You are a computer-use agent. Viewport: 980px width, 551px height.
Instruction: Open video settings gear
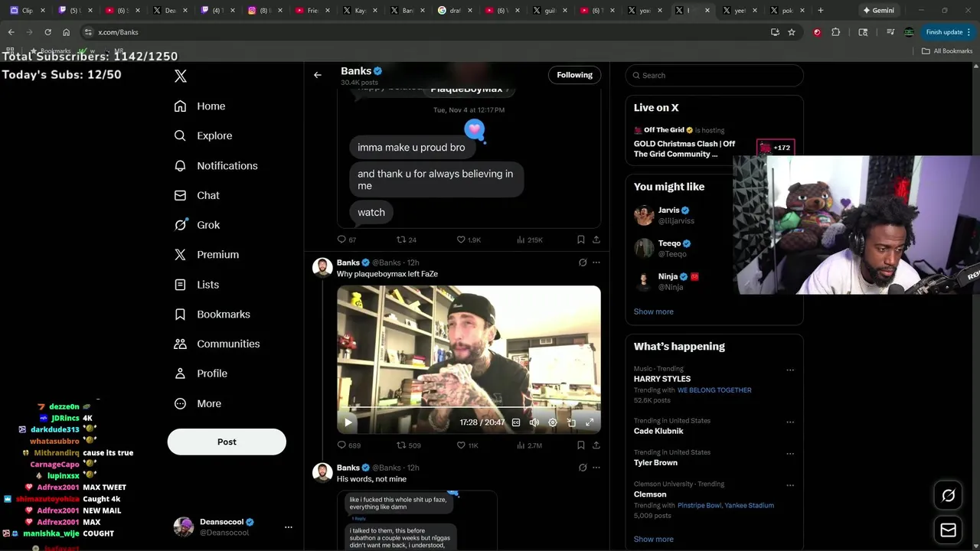553,422
